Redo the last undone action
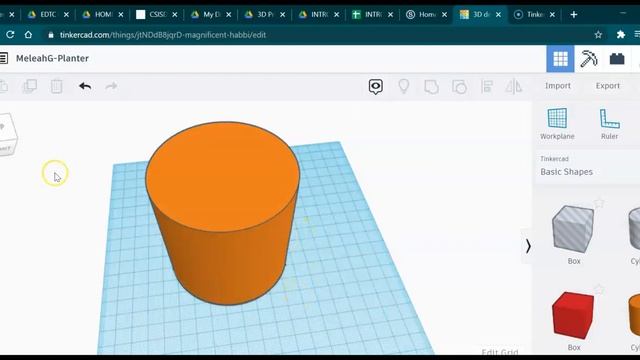 (x=111, y=86)
